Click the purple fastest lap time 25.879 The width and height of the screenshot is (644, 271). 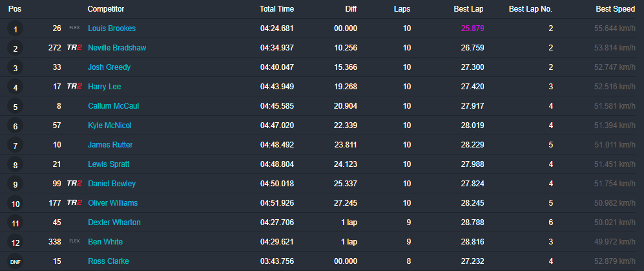pyautogui.click(x=472, y=28)
